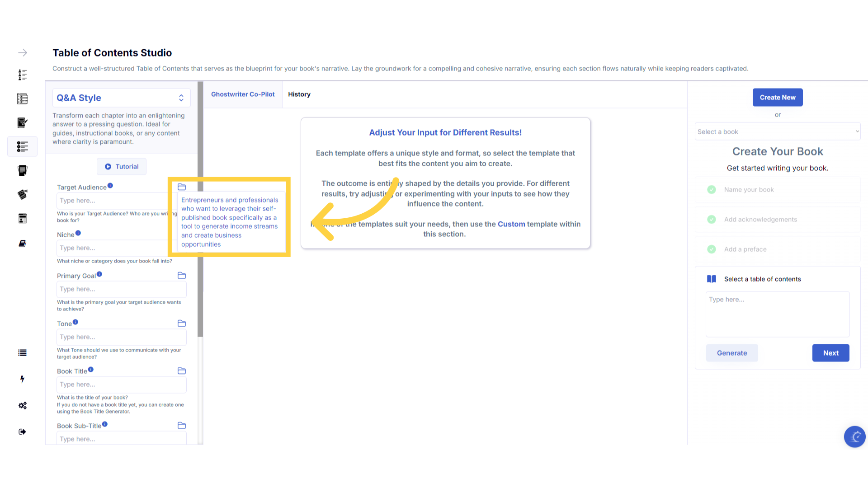Screen dimensions: 868x488
Task: Open the highlighted table of contents sidebar icon
Action: (x=23, y=146)
